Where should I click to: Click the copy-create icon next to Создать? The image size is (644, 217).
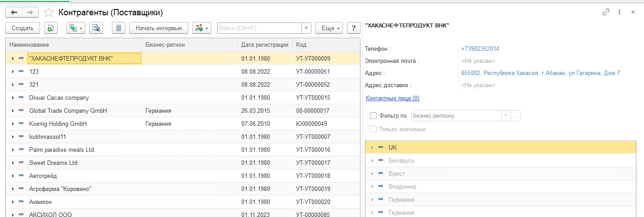[50, 28]
